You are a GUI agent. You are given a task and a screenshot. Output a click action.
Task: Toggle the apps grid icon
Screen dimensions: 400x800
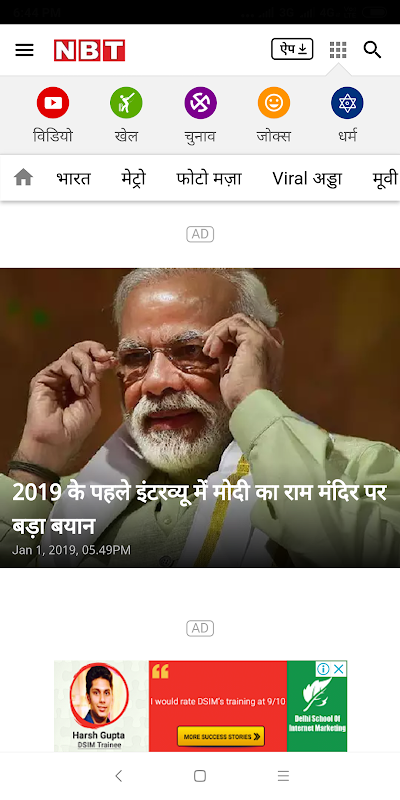point(338,49)
